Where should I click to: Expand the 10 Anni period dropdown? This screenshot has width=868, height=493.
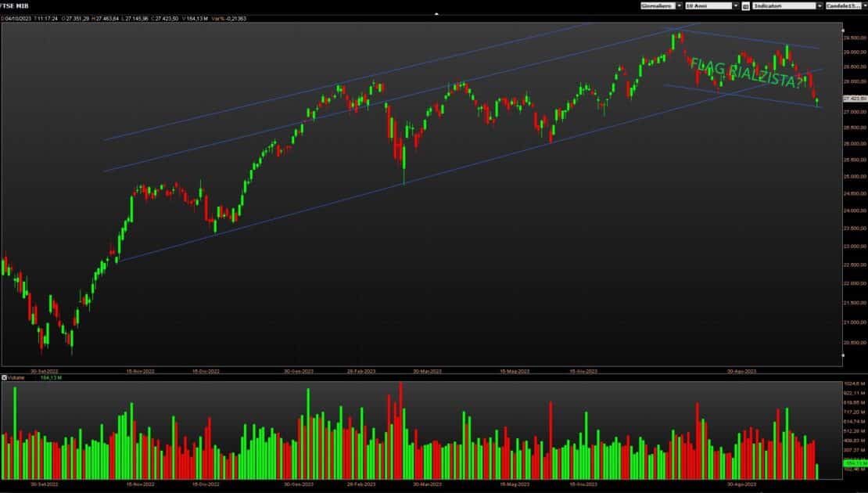(712, 5)
